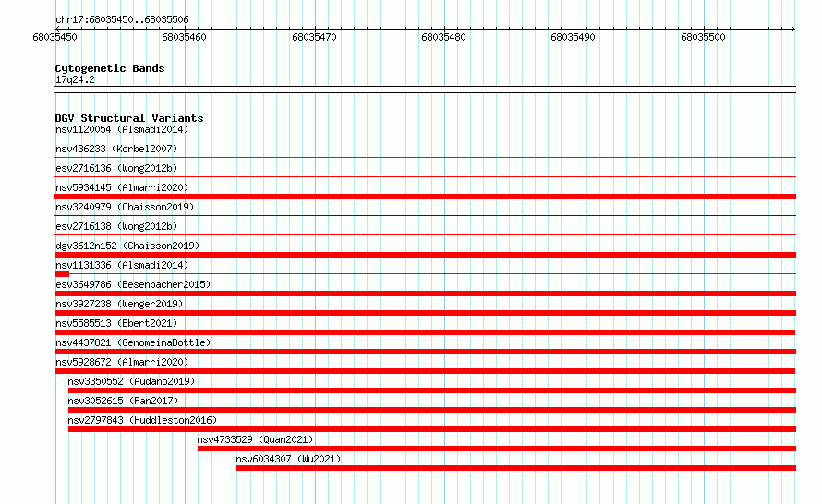Open the nsv436233 (Korbel2007) variant
This screenshot has height=504, width=822.
116,149
